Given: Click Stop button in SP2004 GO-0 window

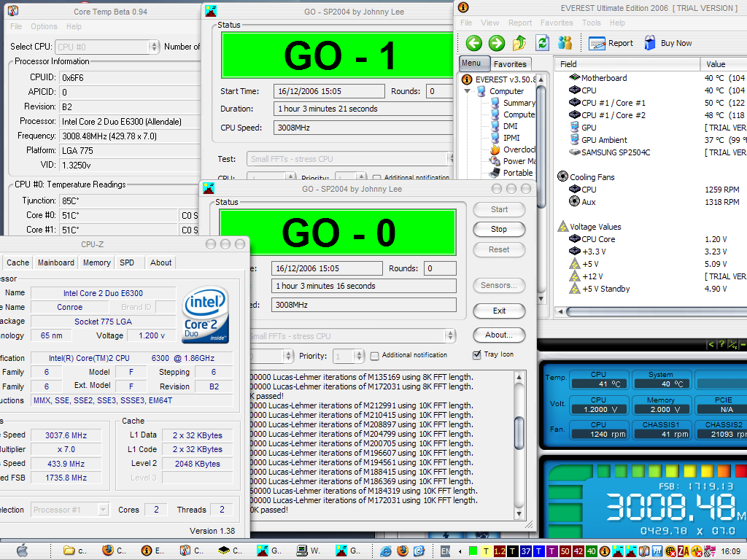Looking at the screenshot, I should (499, 229).
